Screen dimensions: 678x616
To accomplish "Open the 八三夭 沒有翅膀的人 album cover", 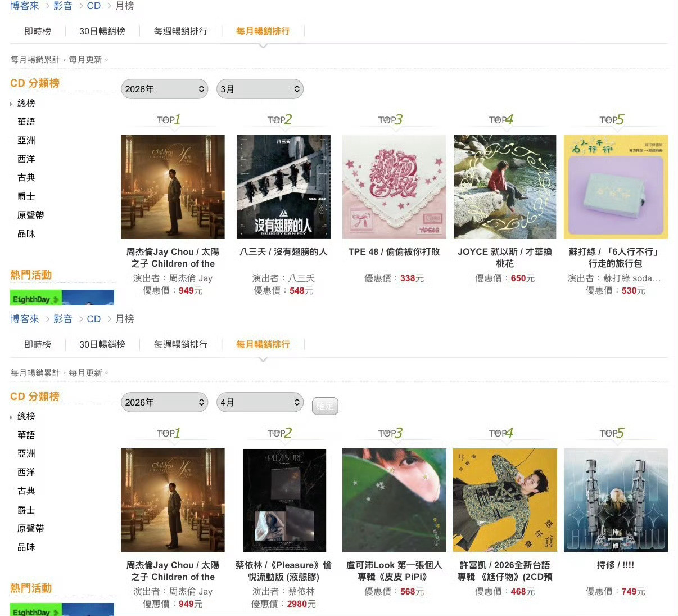I will click(x=283, y=187).
